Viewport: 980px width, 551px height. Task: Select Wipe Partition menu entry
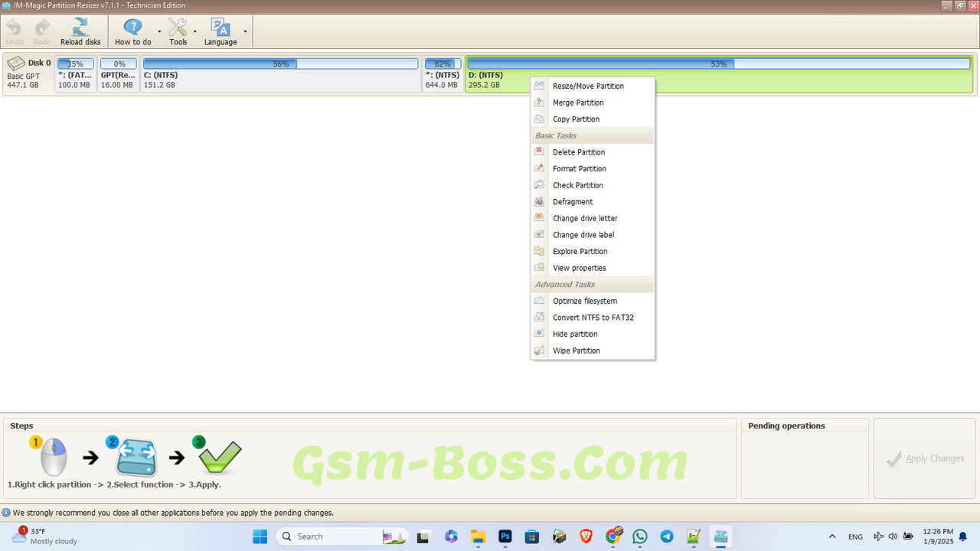point(593,350)
